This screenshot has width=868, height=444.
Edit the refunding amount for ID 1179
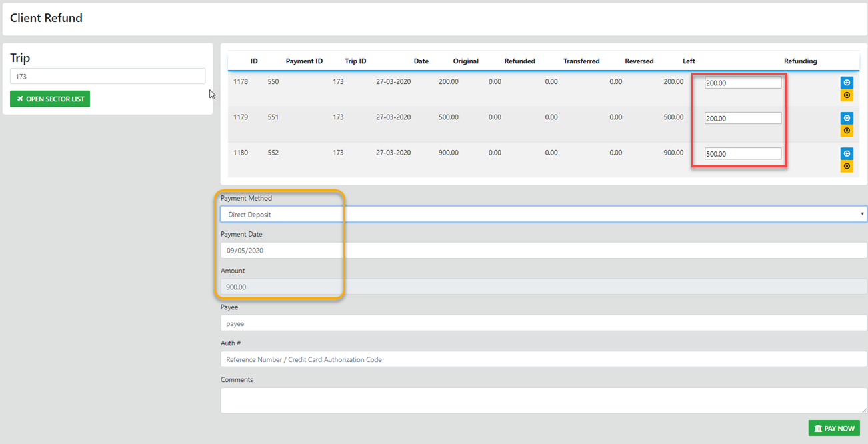point(743,118)
